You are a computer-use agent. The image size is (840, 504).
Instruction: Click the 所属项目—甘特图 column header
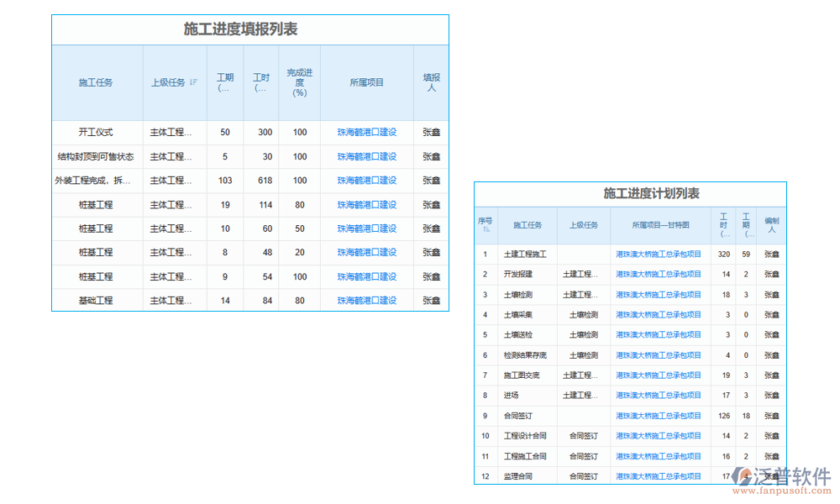tap(659, 224)
